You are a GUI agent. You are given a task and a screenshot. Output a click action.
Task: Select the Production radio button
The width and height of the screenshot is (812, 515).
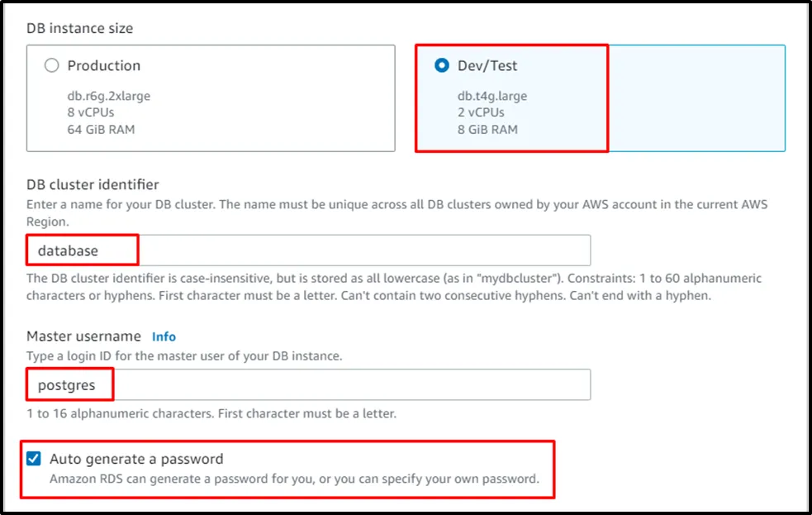[51, 66]
